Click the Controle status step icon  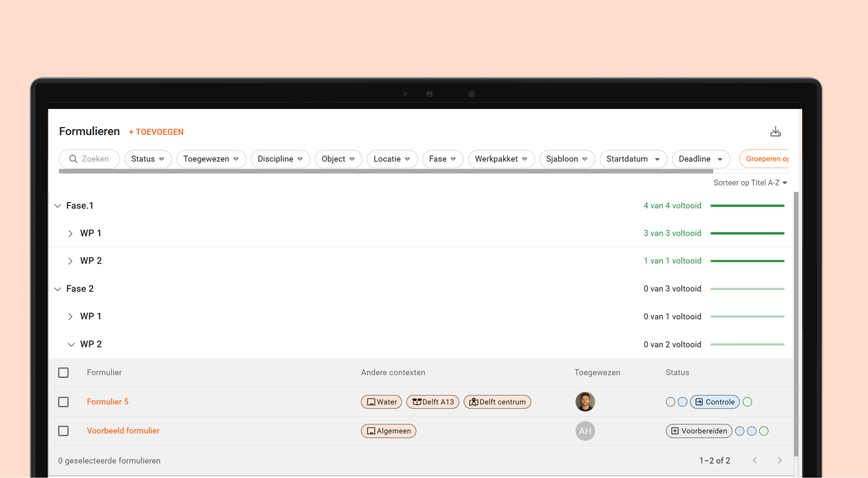[x=699, y=402]
